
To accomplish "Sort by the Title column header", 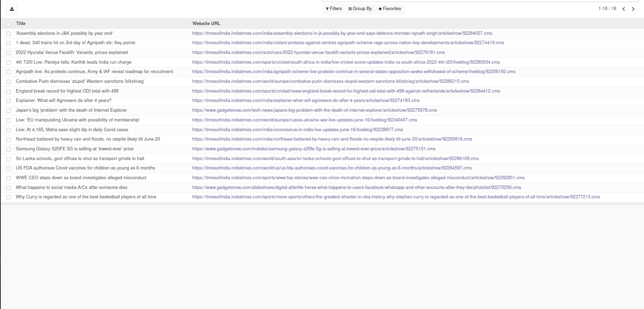I will (21, 23).
